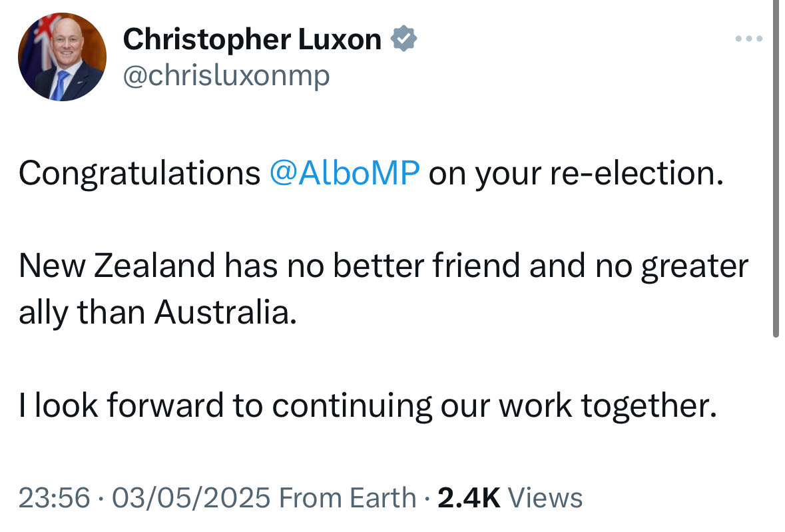Click the words "our work together."

(578, 405)
